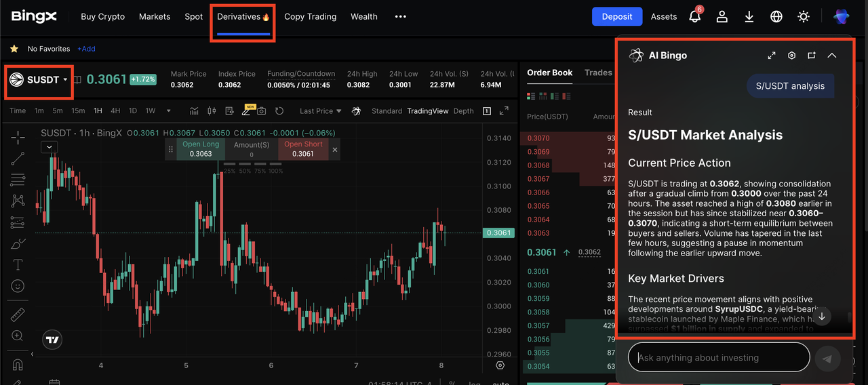The width and height of the screenshot is (868, 385).
Task: Collapse the drawing toolbar arrow
Action: coord(31,354)
